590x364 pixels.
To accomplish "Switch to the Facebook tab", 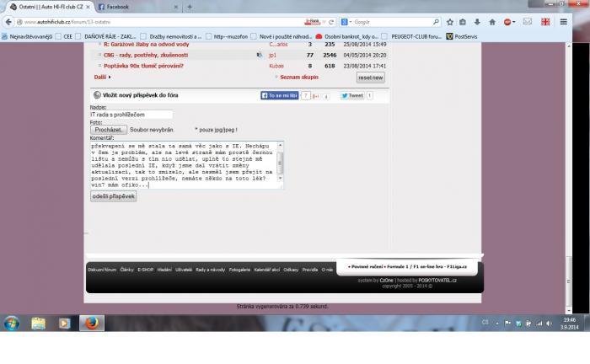I will [135, 7].
